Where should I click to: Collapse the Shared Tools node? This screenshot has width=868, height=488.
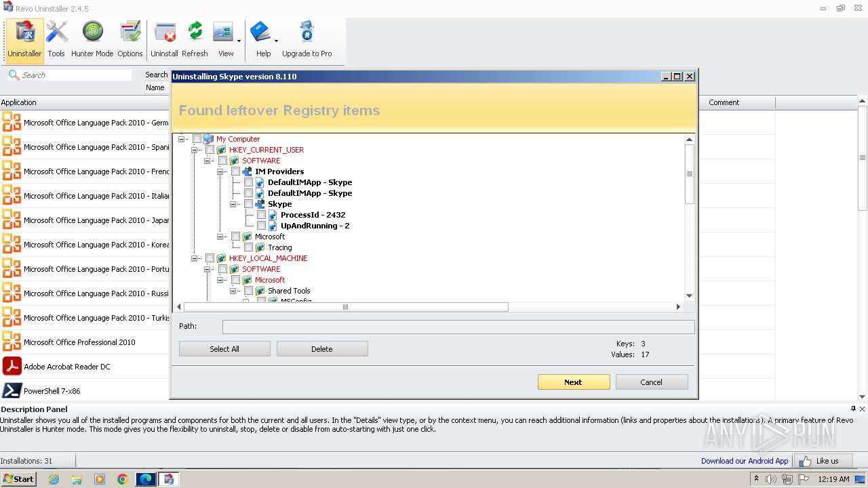click(x=233, y=291)
